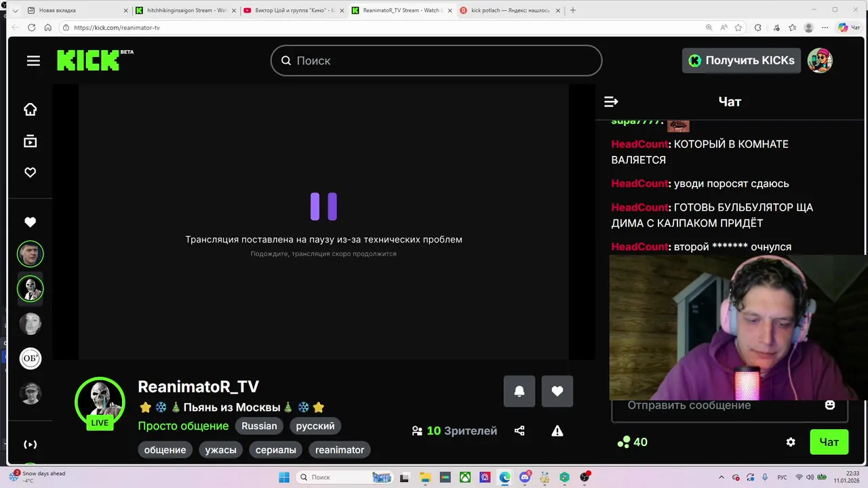This screenshot has width=868, height=488.
Task: Open the Kick hamburger menu
Action: coord(33,61)
